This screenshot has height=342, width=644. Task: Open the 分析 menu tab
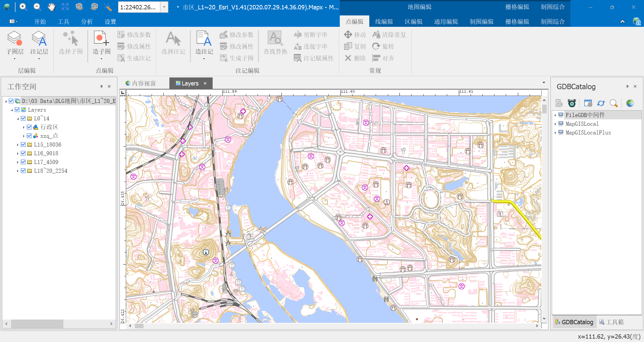click(x=87, y=21)
